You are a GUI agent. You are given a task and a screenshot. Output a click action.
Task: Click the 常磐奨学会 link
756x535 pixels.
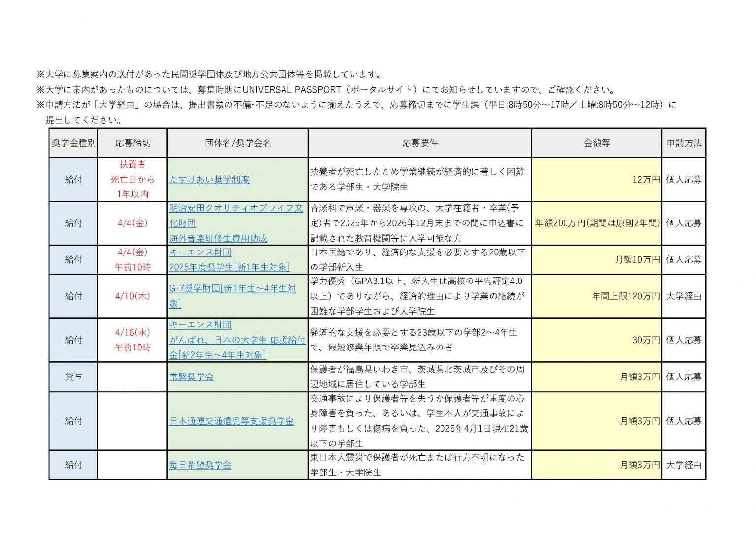click(x=191, y=377)
